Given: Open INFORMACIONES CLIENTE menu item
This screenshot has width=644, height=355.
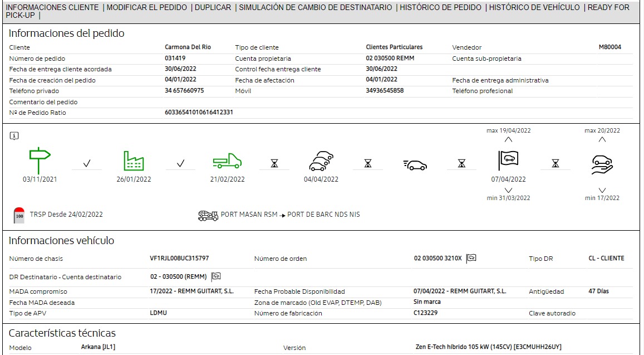Looking at the screenshot, I should point(52,7).
